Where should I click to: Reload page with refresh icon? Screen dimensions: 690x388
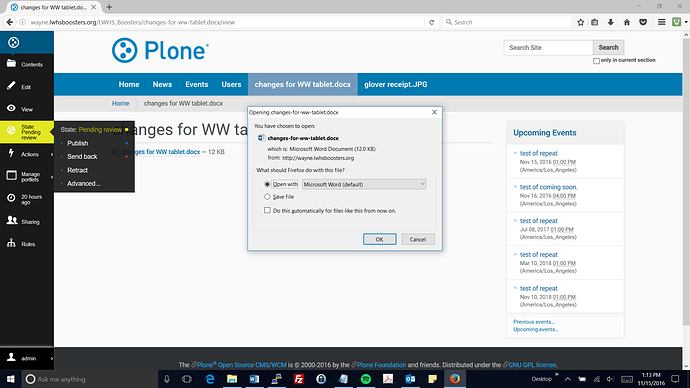click(x=432, y=22)
